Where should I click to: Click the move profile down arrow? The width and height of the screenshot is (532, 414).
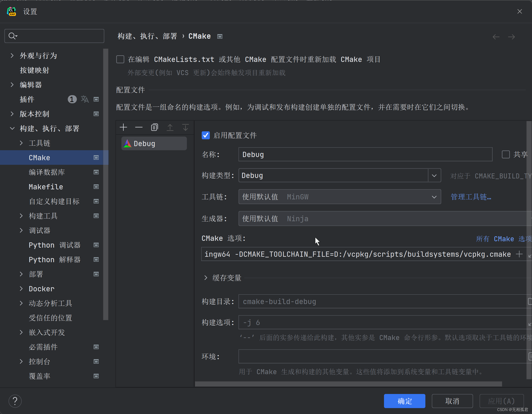pos(185,127)
